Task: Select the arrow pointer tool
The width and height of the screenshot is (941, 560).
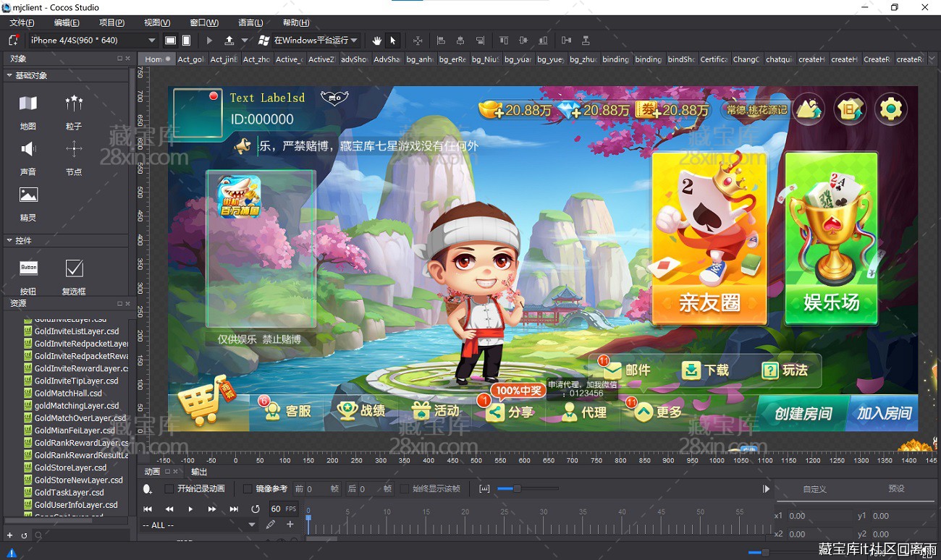Action: (393, 41)
